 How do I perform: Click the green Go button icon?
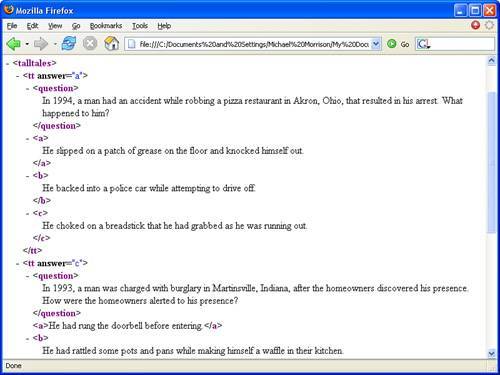[392, 44]
